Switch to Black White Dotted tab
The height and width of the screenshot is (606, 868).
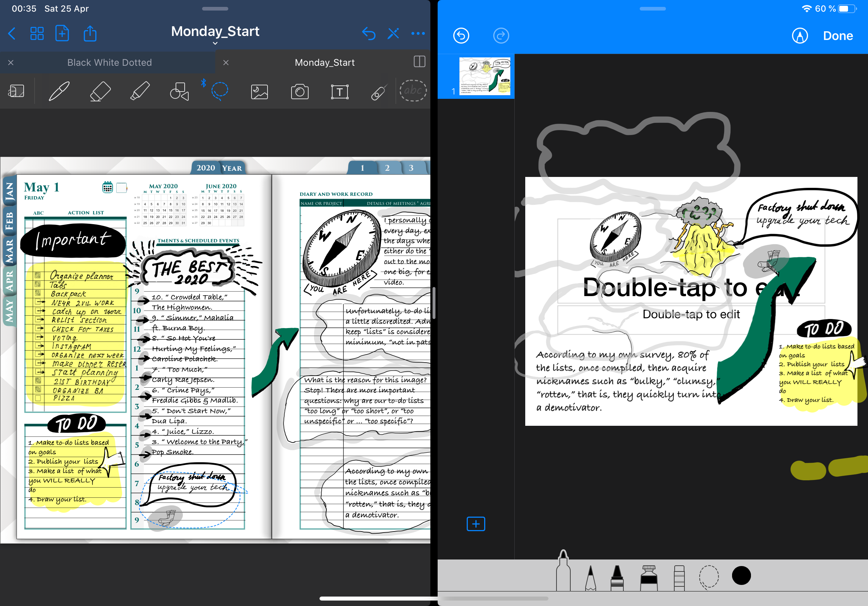click(x=109, y=62)
